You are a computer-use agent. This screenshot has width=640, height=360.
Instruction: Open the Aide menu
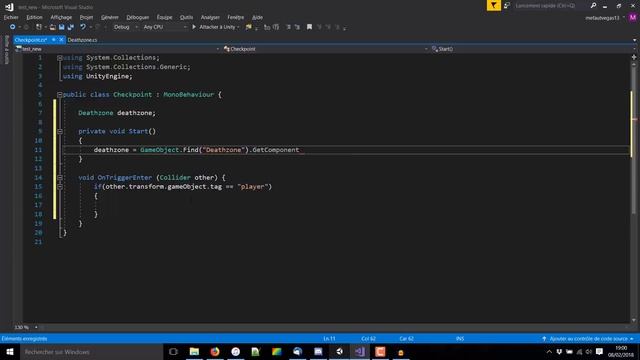(x=257, y=17)
